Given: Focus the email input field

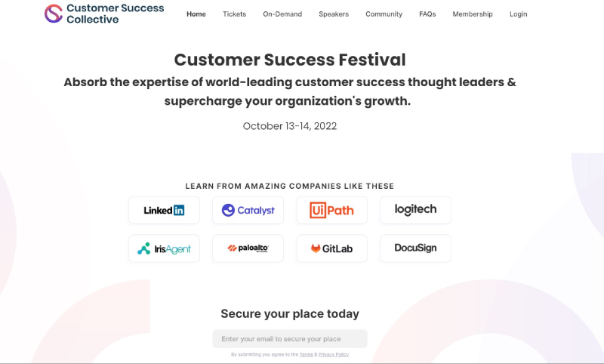Looking at the screenshot, I should (x=290, y=339).
